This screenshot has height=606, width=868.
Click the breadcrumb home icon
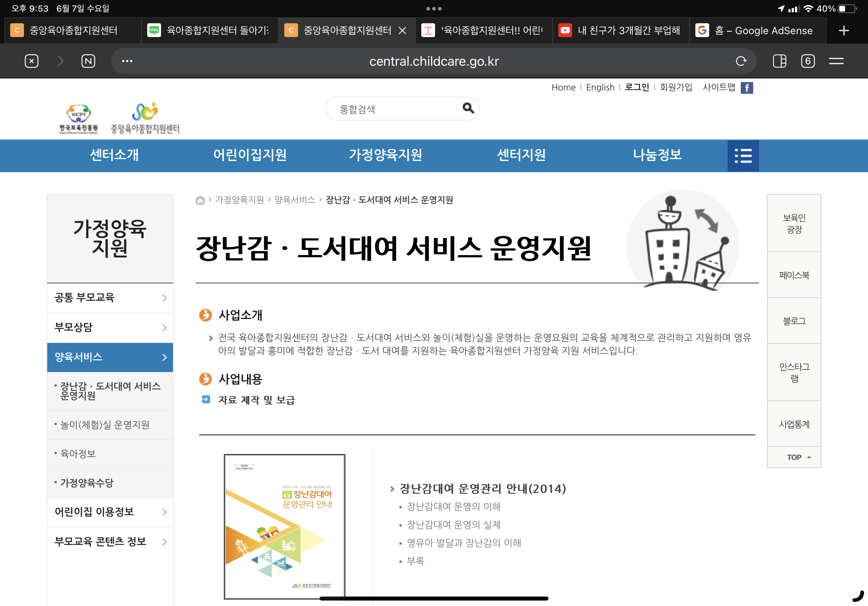pos(200,200)
